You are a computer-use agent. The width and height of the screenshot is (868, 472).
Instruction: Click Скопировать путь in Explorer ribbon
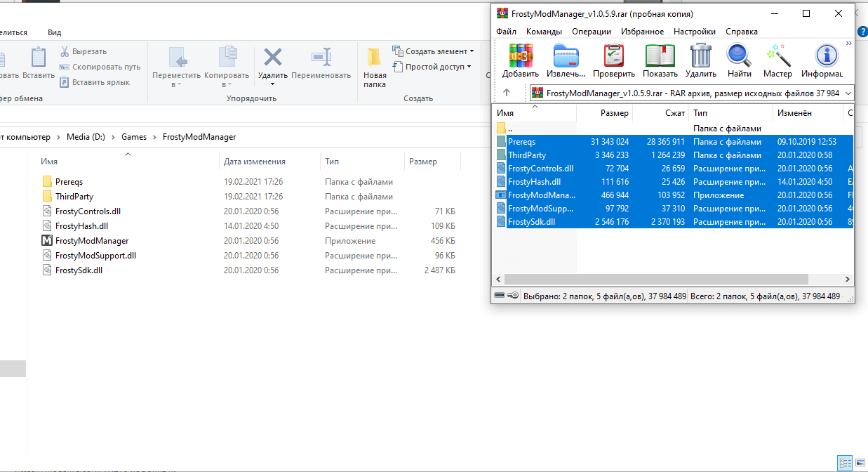(100, 67)
